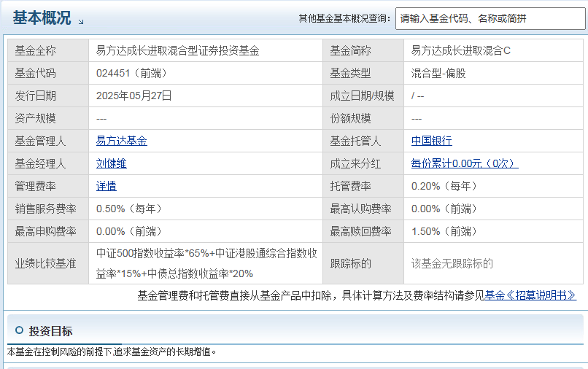The image size is (588, 369).
Task: Select the issue date 2025年05月27日
Action: (134, 96)
